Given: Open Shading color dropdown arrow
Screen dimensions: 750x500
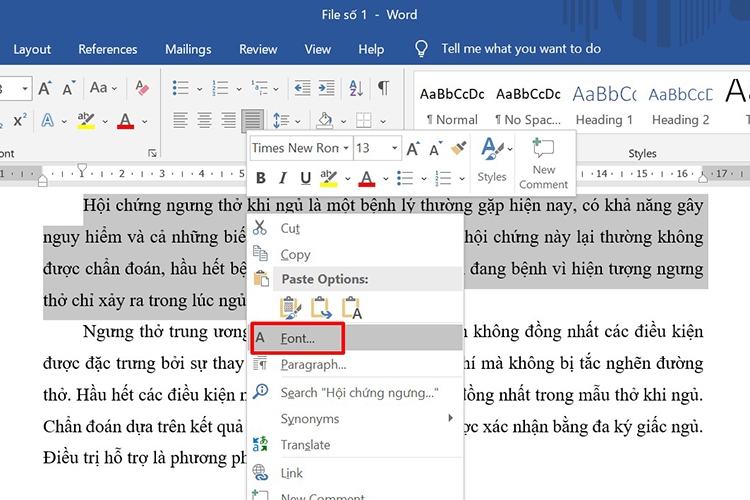Looking at the screenshot, I should pos(343,121).
